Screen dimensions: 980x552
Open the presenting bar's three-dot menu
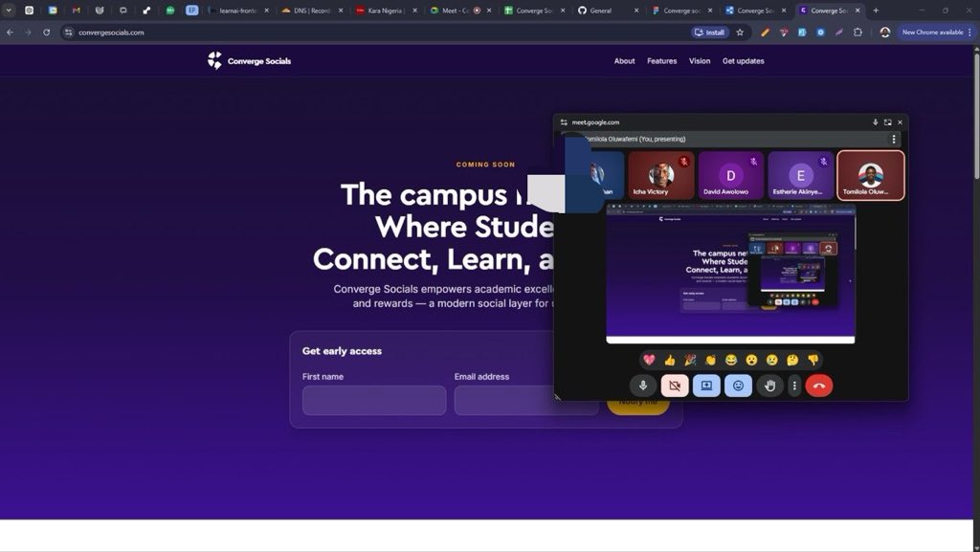point(894,140)
